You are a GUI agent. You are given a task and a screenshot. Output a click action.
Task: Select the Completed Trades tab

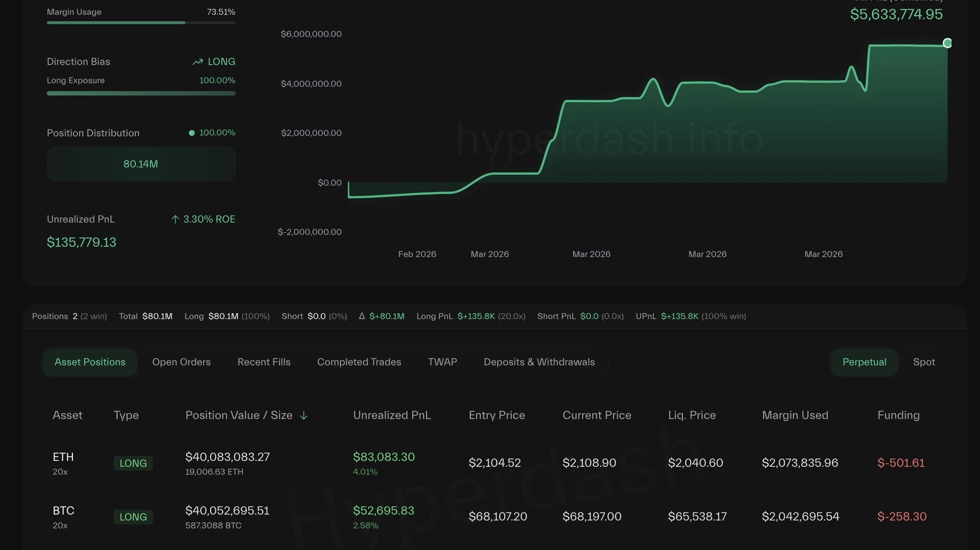coord(359,362)
